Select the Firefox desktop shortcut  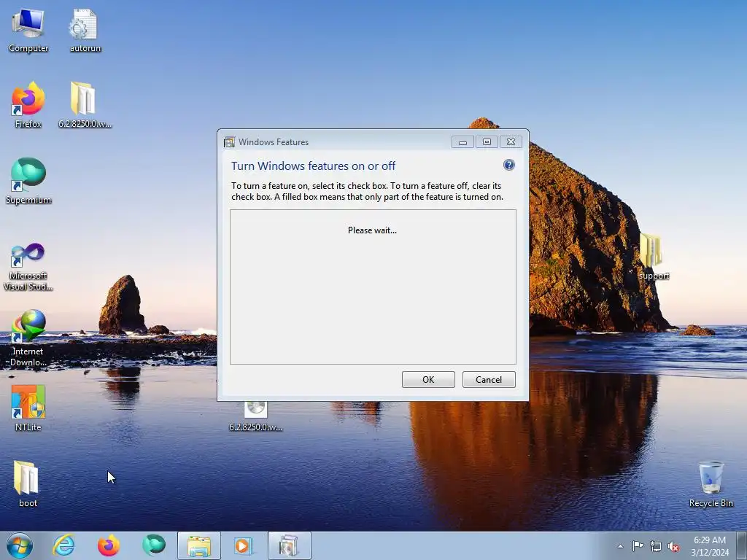pyautogui.click(x=28, y=106)
